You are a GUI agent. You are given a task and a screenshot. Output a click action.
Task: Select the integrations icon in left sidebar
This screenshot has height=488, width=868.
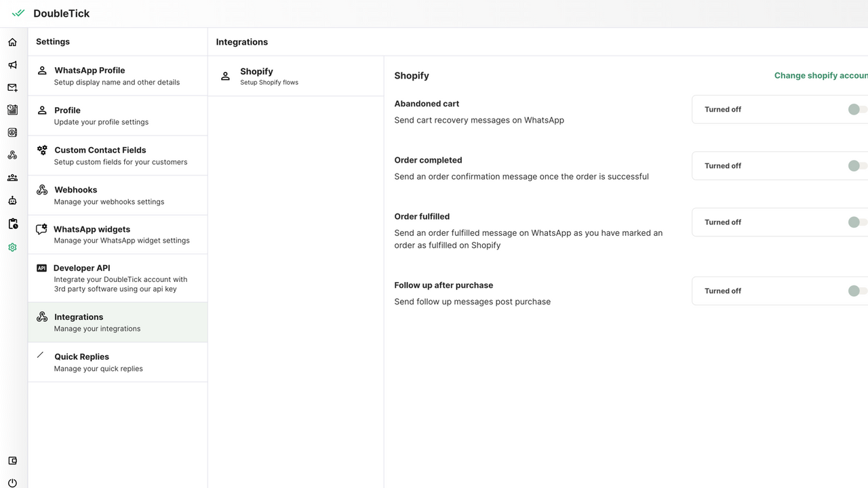coord(12,155)
